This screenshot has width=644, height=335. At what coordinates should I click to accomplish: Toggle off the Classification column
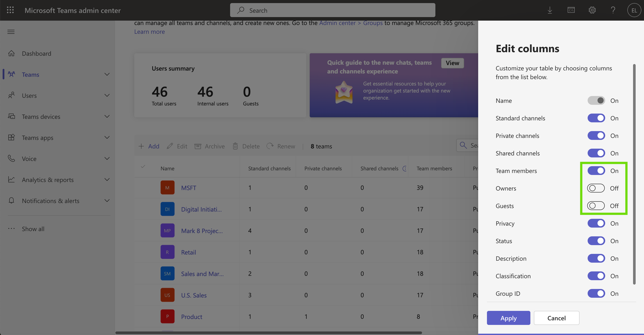point(596,276)
